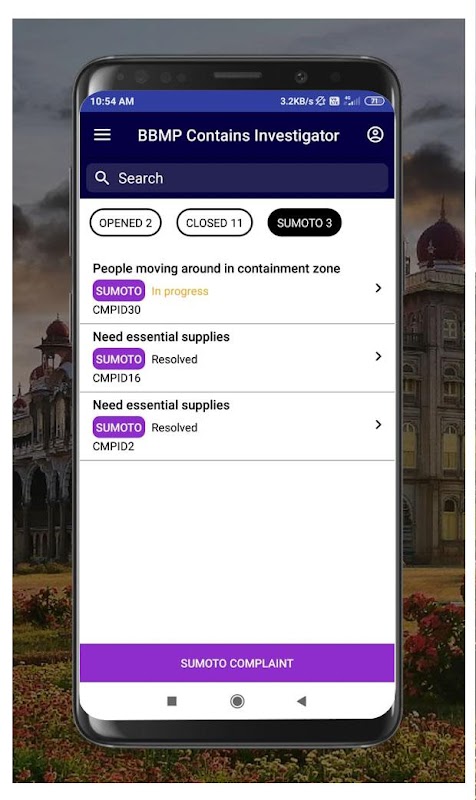Open the user profile account icon

click(375, 135)
